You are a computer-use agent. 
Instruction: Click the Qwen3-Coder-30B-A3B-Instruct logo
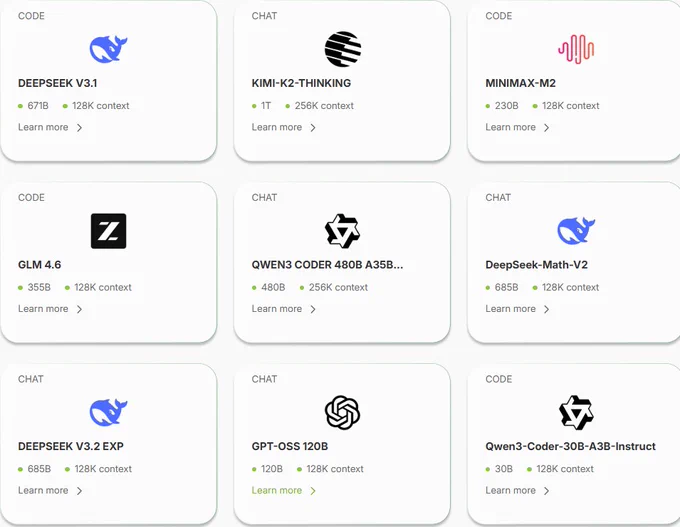coord(576,412)
